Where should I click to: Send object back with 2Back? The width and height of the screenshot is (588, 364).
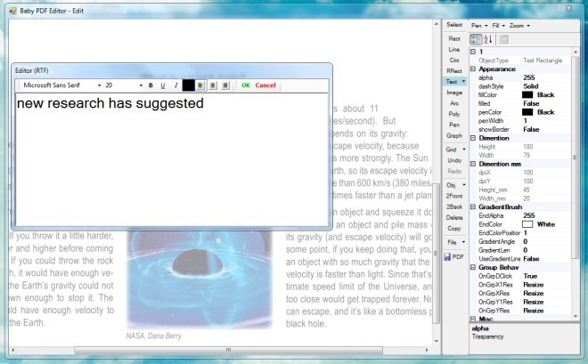tap(454, 206)
